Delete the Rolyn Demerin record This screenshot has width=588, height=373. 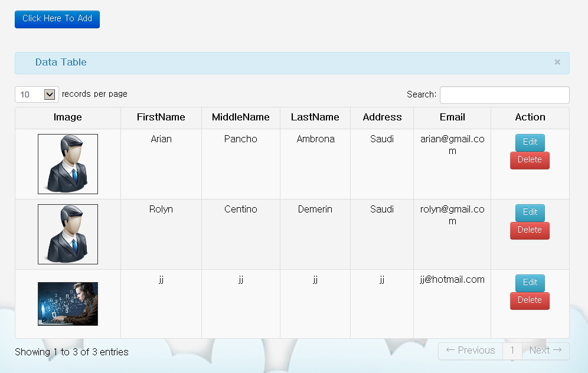tap(530, 230)
